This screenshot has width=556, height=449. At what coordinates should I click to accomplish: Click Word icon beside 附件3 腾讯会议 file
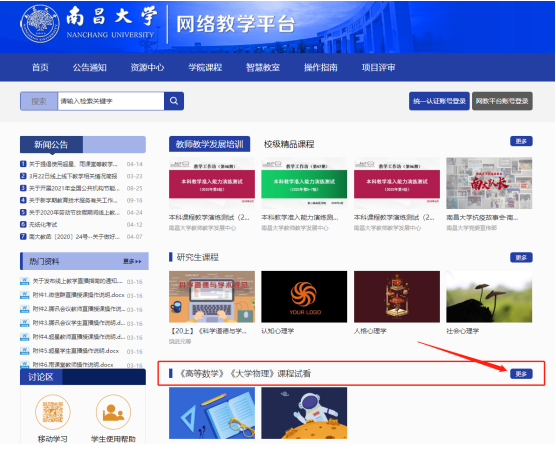click(x=24, y=323)
